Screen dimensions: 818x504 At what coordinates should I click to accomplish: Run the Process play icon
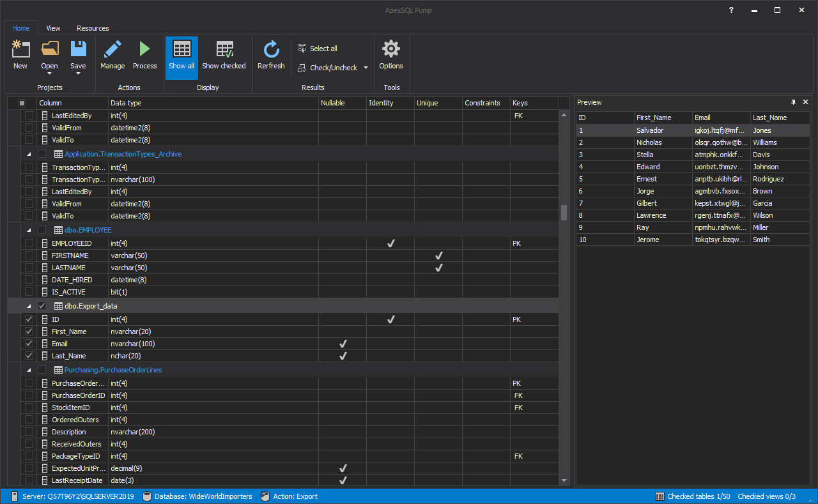pos(145,49)
